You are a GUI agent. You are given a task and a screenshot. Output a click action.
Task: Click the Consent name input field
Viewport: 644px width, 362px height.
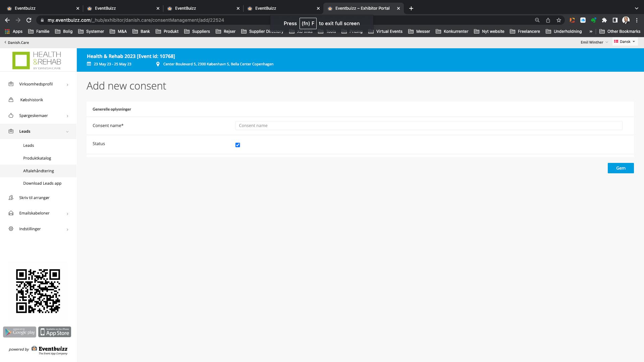429,126
